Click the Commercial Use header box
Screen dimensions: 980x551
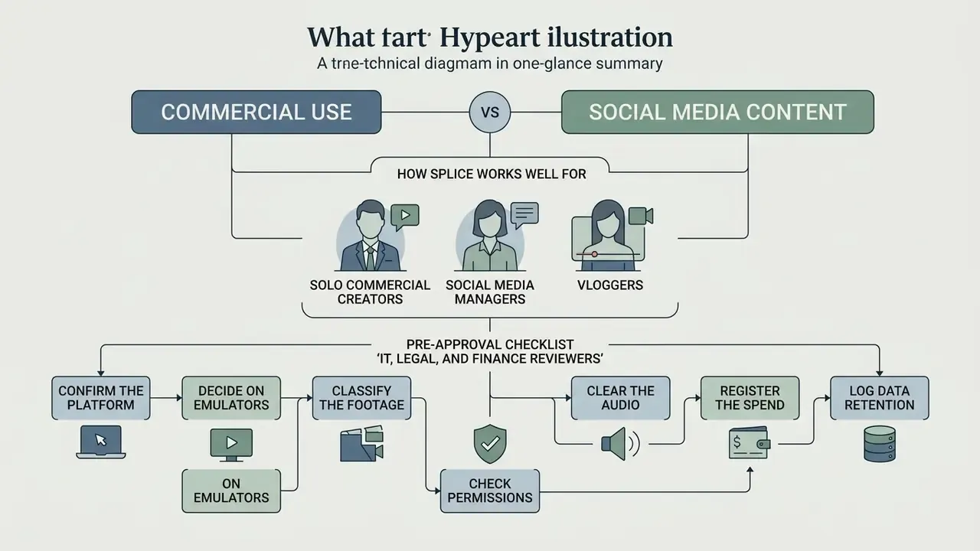(x=256, y=112)
